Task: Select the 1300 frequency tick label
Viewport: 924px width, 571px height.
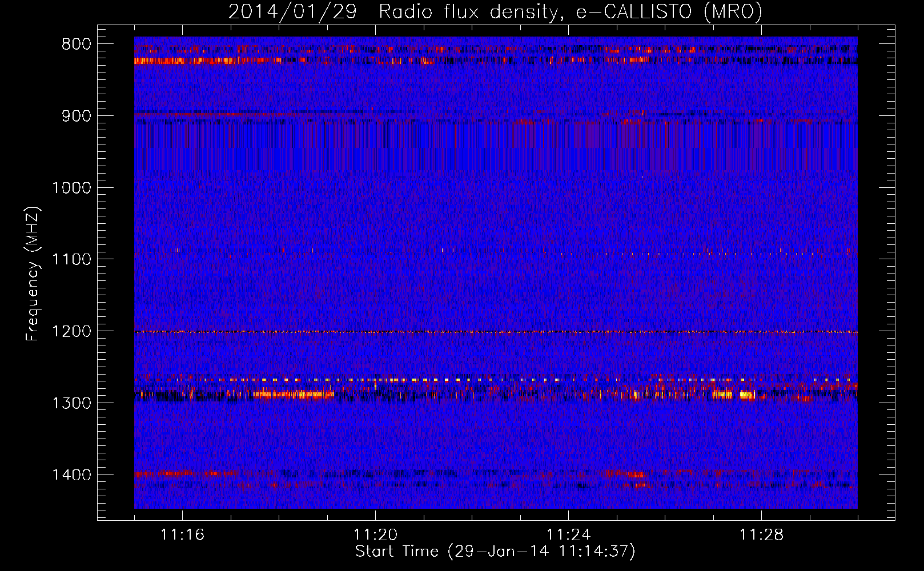Action: click(71, 403)
